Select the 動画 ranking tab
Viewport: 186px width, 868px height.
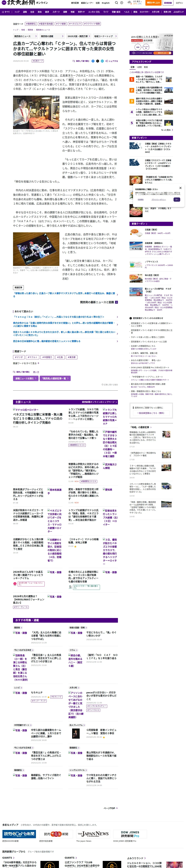(x=146, y=67)
